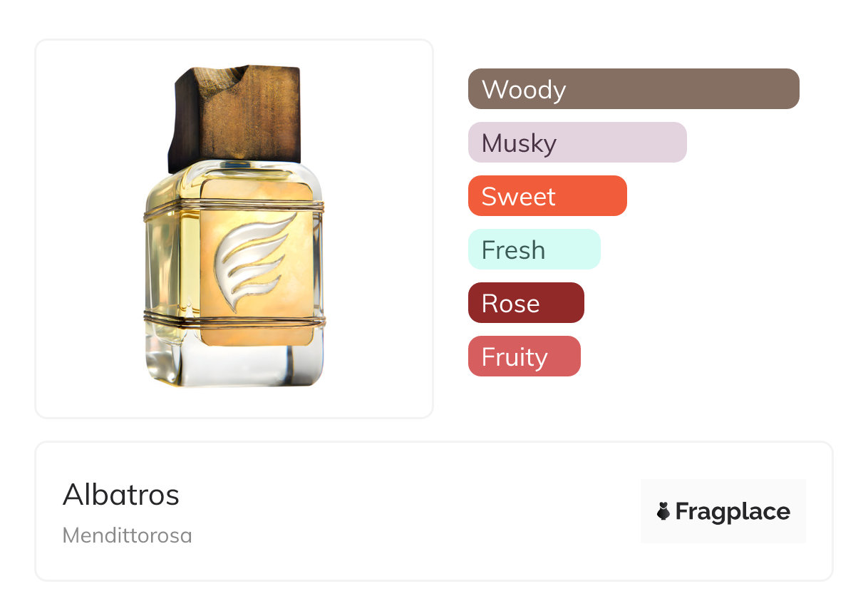
Task: Choose the Sweet accord bar
Action: (547, 196)
